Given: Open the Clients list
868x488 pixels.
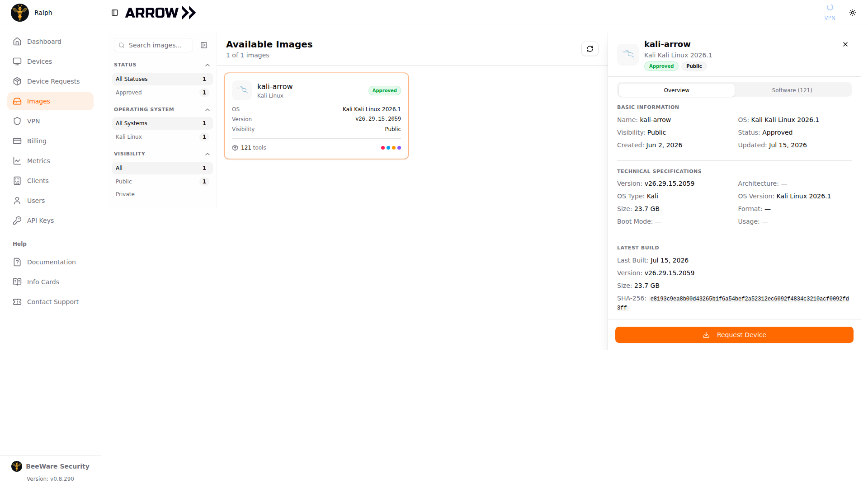Looking at the screenshot, I should [x=50, y=181].
